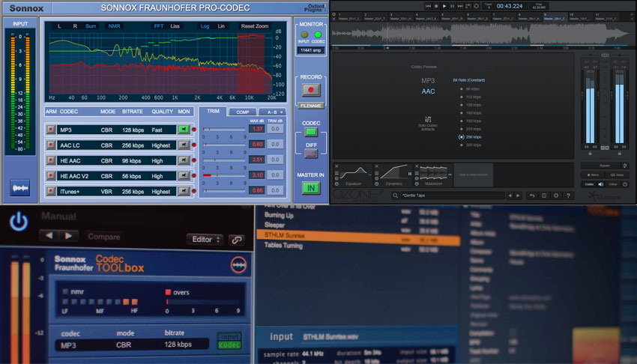Select the 320 kbps bit rate option
Screen dimensions: 637x364
(470, 145)
